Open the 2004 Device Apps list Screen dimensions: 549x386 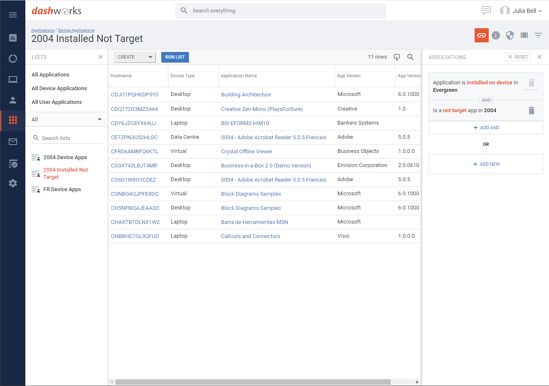(65, 157)
